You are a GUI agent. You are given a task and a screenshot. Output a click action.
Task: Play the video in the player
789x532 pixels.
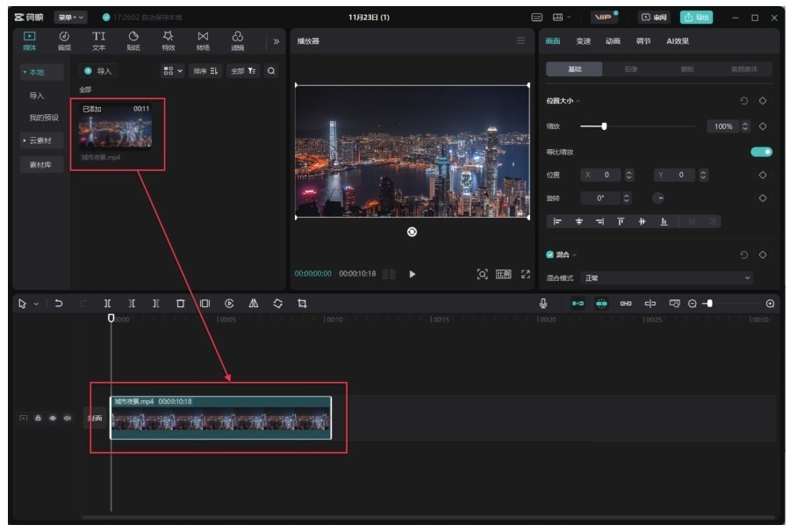click(x=412, y=274)
